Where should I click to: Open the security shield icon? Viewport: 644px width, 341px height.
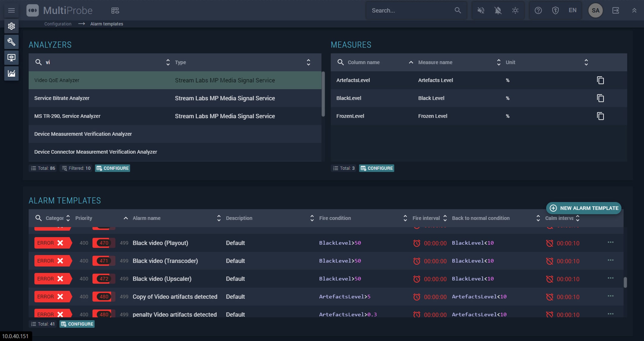click(x=555, y=10)
